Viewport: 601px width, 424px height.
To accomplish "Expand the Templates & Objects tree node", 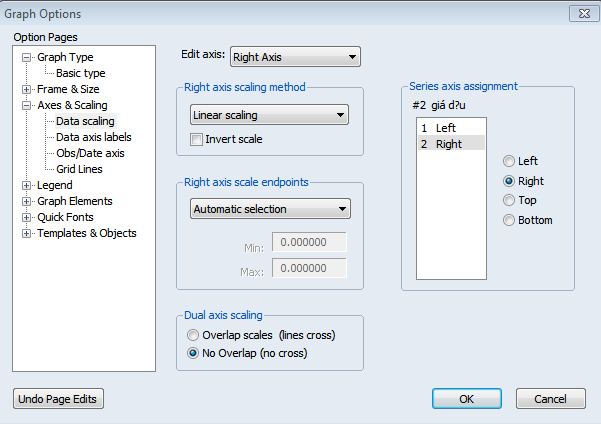I will [27, 233].
